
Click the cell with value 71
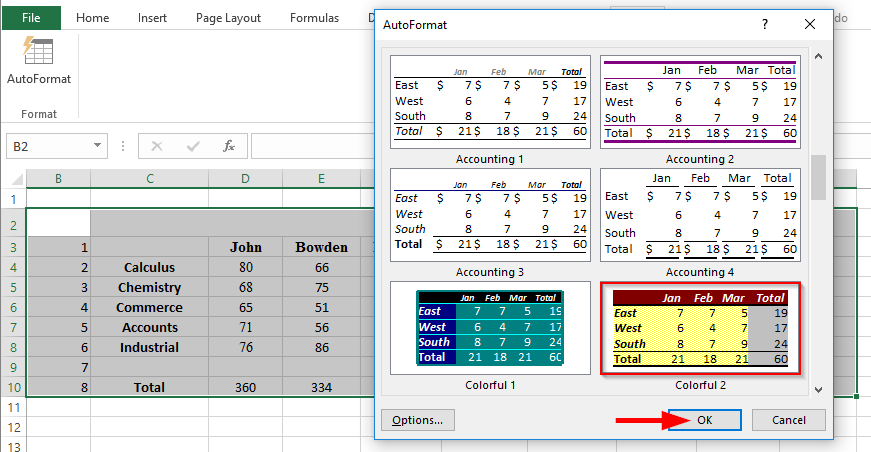246,327
